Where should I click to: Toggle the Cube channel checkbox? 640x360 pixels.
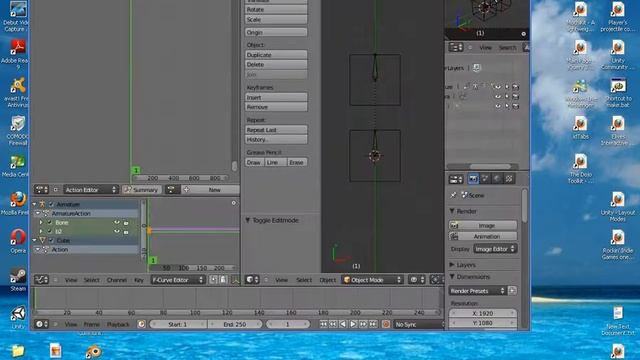click(x=51, y=240)
